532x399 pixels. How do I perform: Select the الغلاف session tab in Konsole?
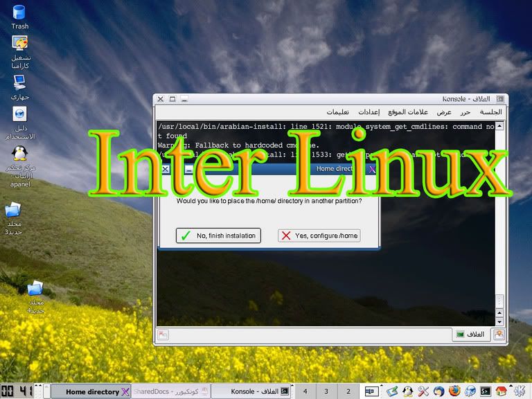(x=471, y=335)
